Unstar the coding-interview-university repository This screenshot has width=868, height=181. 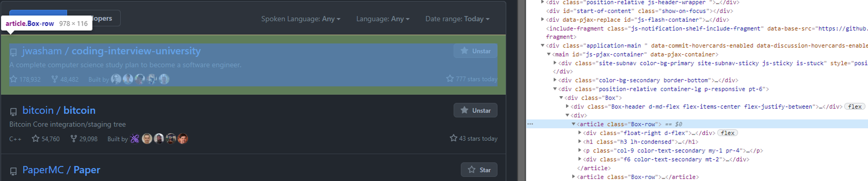[475, 51]
